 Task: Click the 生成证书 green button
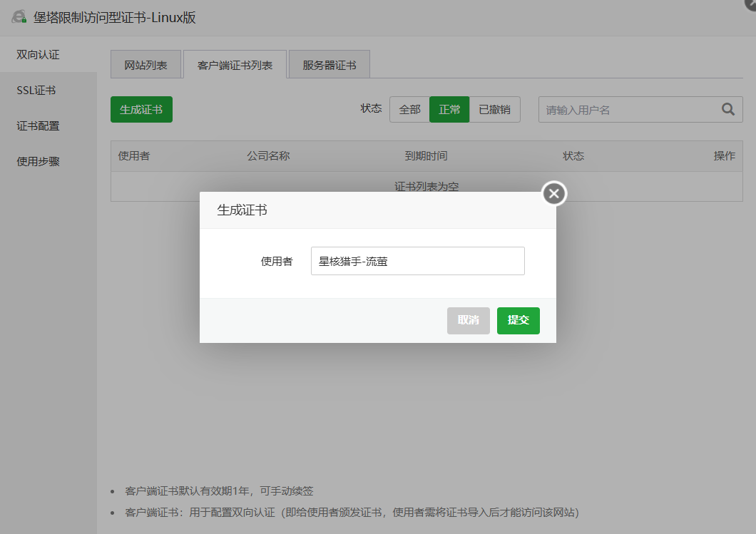pos(141,109)
